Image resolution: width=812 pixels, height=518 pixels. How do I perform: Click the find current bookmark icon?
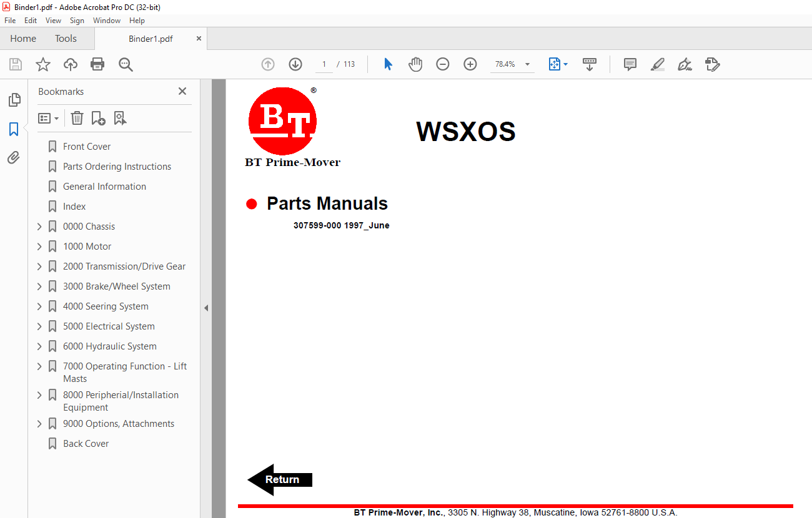120,118
